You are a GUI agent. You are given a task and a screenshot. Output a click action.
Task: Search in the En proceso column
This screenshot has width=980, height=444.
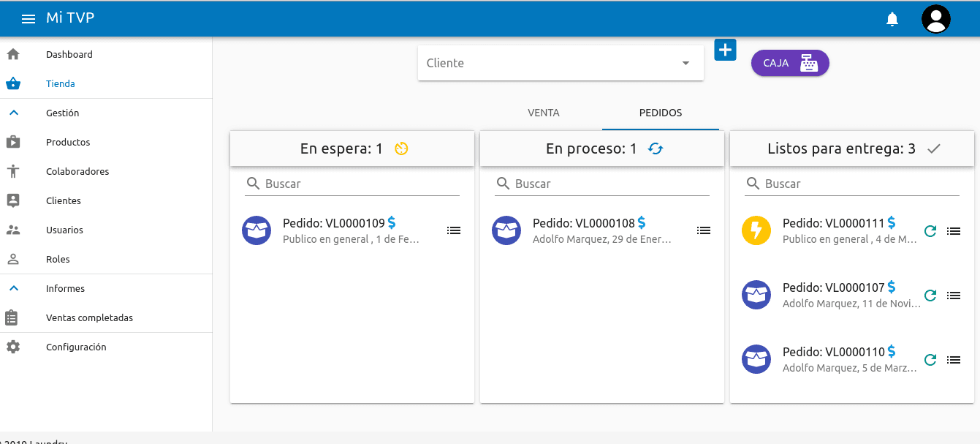[x=602, y=184]
